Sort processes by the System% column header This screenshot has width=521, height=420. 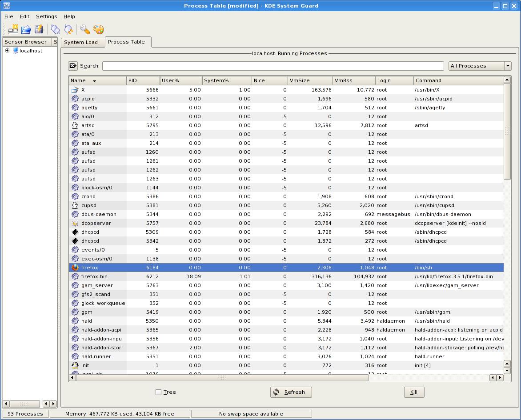click(227, 80)
